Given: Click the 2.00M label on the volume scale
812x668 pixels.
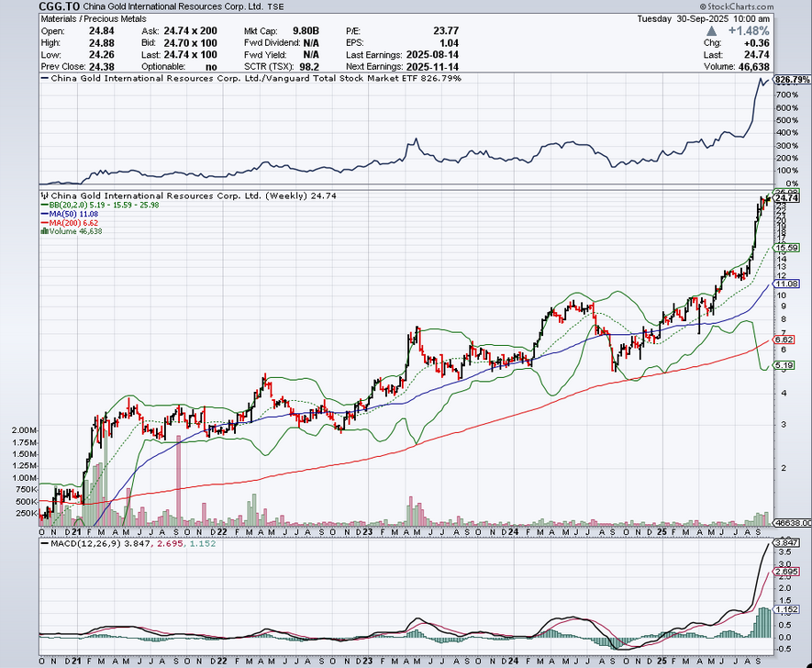Looking at the screenshot, I should 25,430.
